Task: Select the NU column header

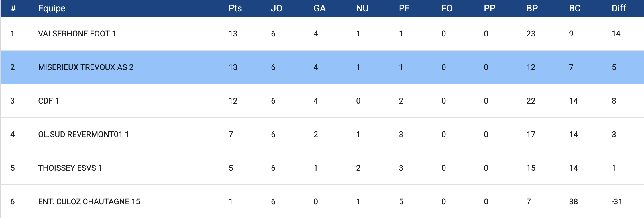Action: pos(362,8)
